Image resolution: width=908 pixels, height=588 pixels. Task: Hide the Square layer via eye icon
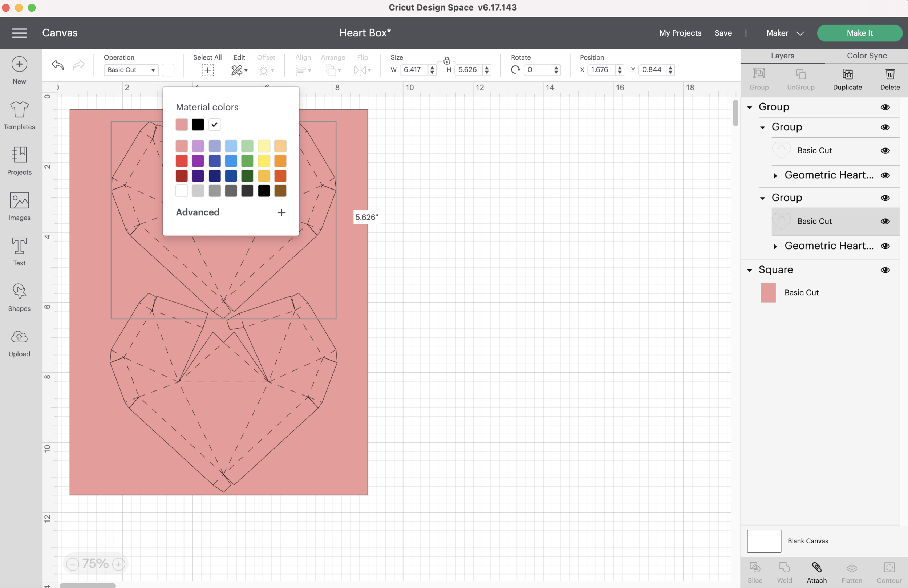(885, 270)
